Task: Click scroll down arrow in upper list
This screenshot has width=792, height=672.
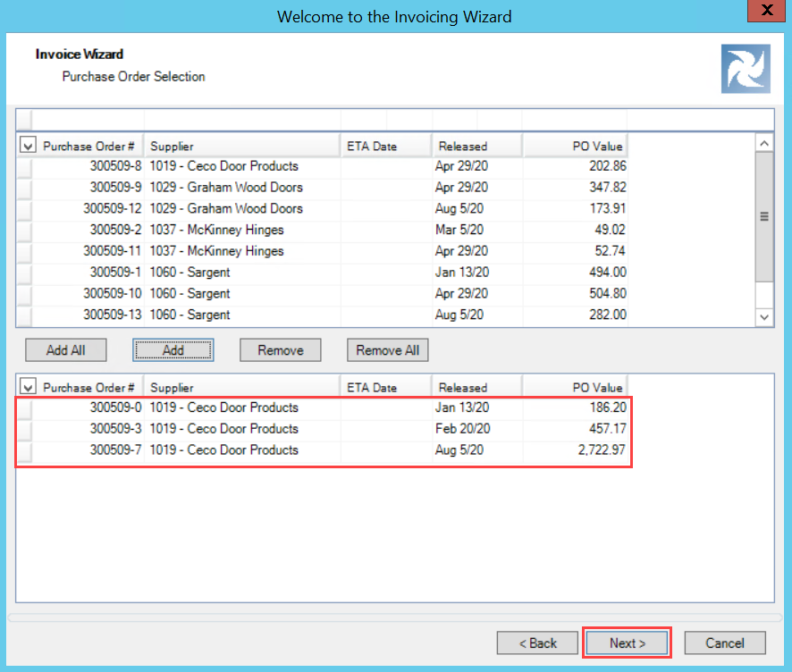Action: pos(763,316)
